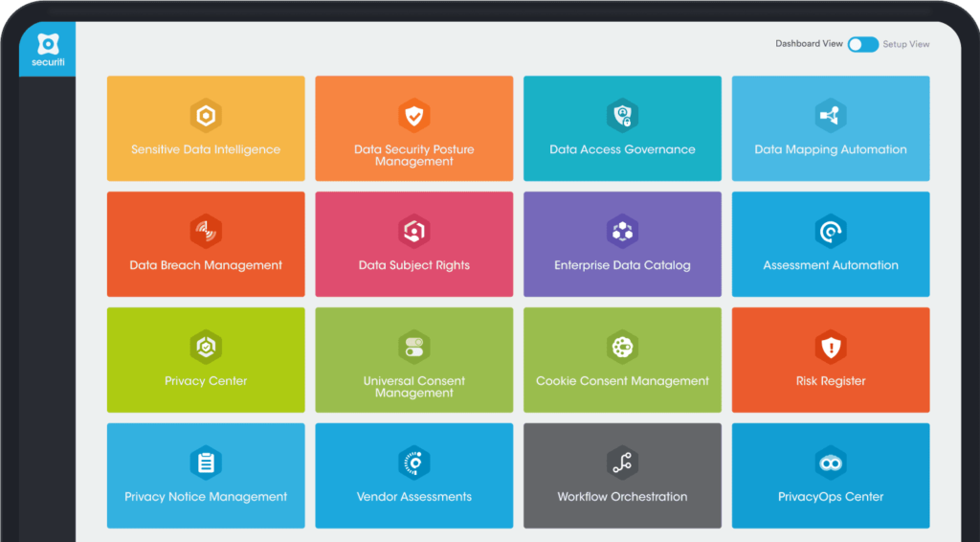Screen dimensions: 980x542
Task: Open the Data Subject Rights label
Action: pos(413,265)
